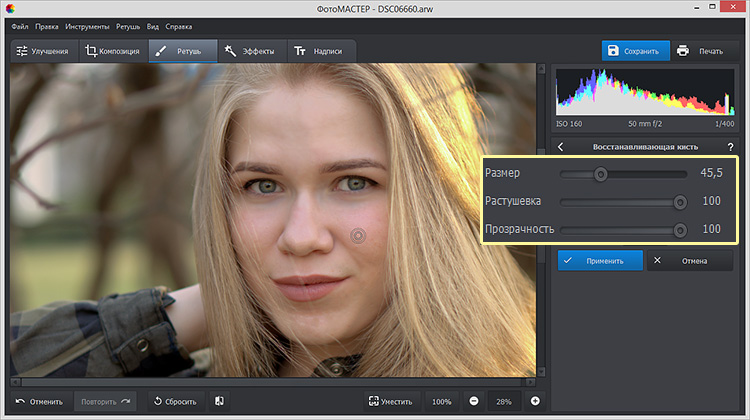Viewport: 750px width, 420px height.
Task: Undo with the Отменить button
Action: (39, 401)
